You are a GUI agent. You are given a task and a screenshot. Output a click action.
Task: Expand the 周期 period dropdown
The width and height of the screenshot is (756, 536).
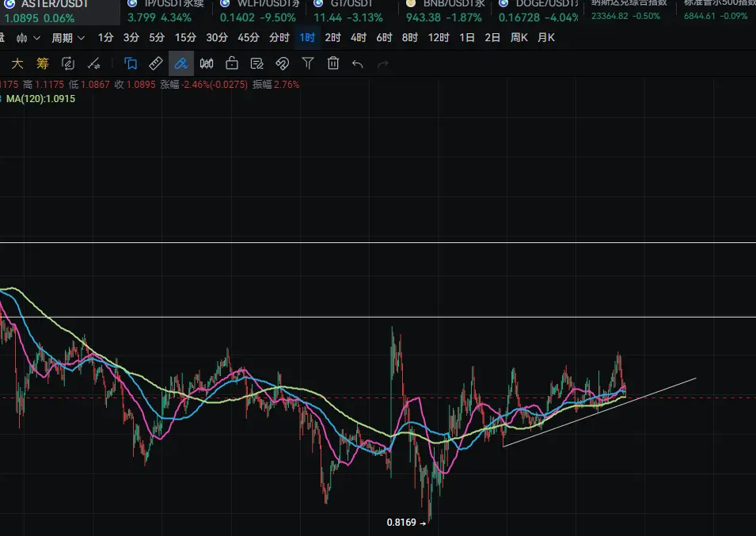pos(68,37)
